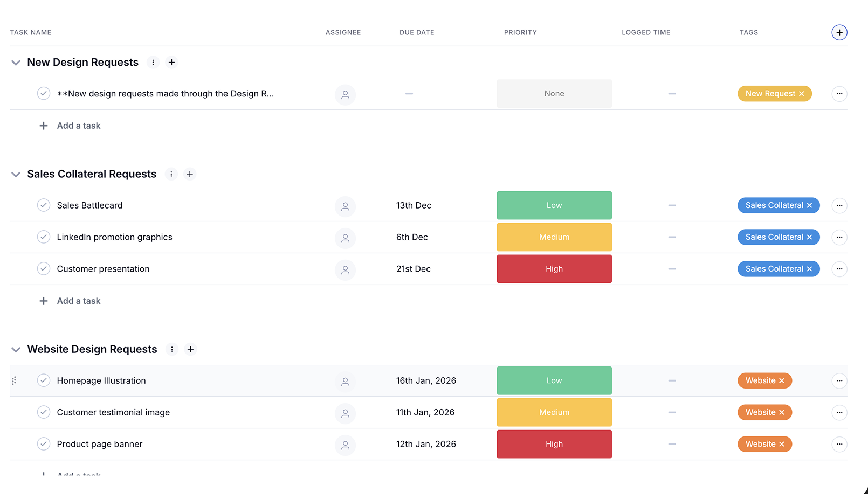
Task: Mark Sales Battlecard task as complete
Action: click(x=44, y=205)
